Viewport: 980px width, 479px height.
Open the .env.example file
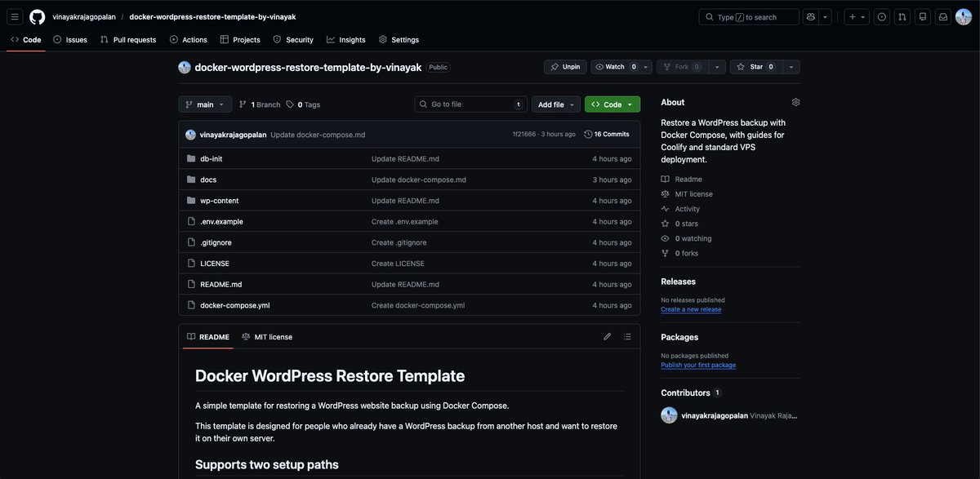pos(221,221)
